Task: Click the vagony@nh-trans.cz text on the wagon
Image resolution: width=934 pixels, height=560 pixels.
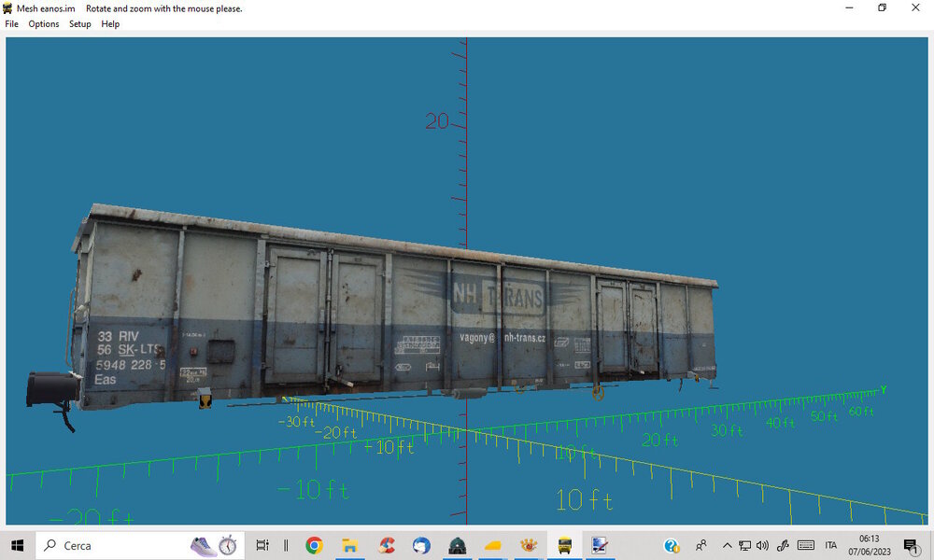Action: (502, 338)
